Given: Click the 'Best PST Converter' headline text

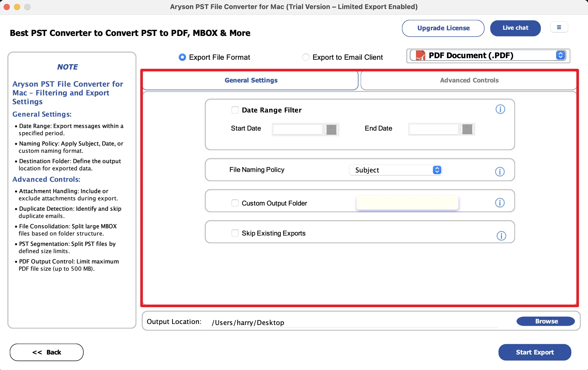Looking at the screenshot, I should click(x=130, y=33).
